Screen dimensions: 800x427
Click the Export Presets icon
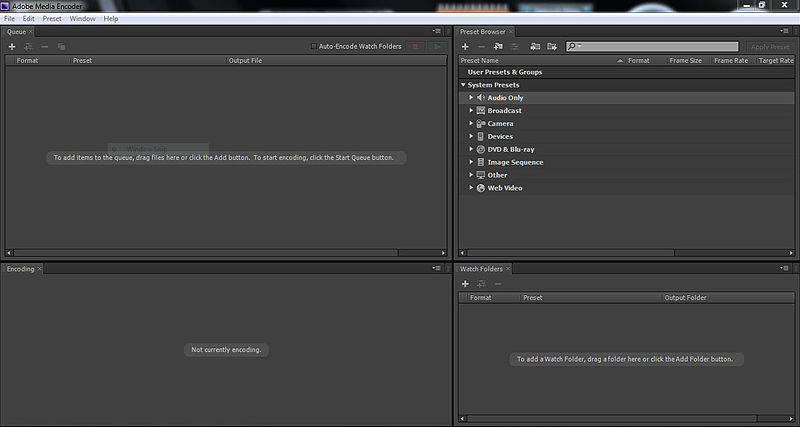[552, 46]
